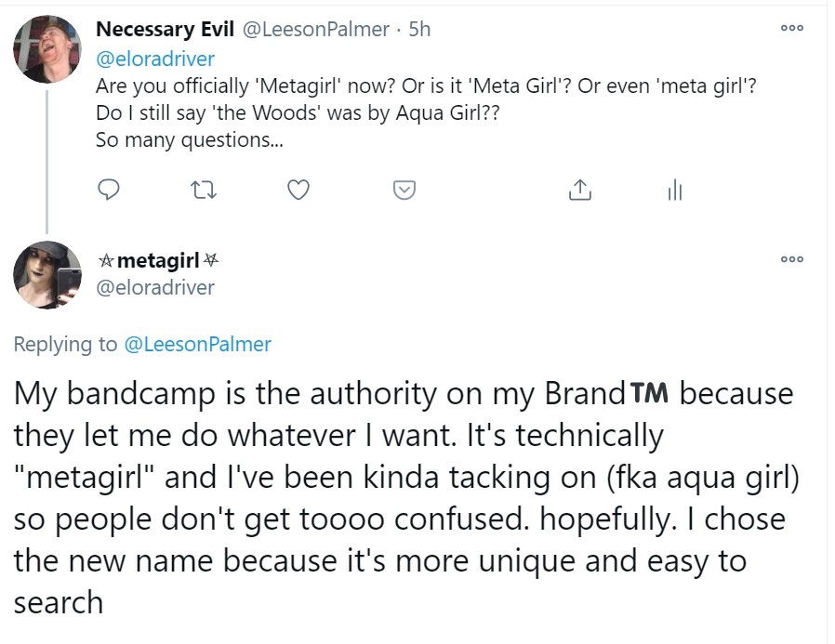Viewport: 835px width, 644px height.
Task: Click the Brand TM emoji symbol
Action: (649, 394)
